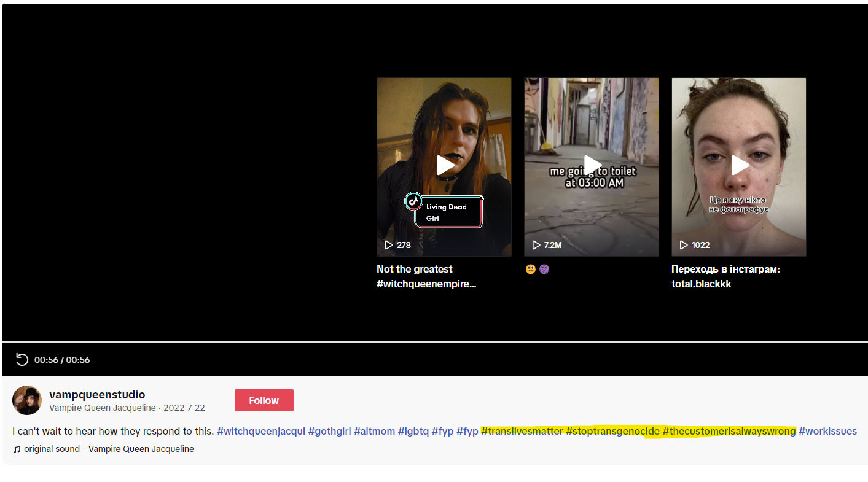Play the 'Living Dead Girl' suggested video
Screen dimensions: 868x482
(444, 166)
